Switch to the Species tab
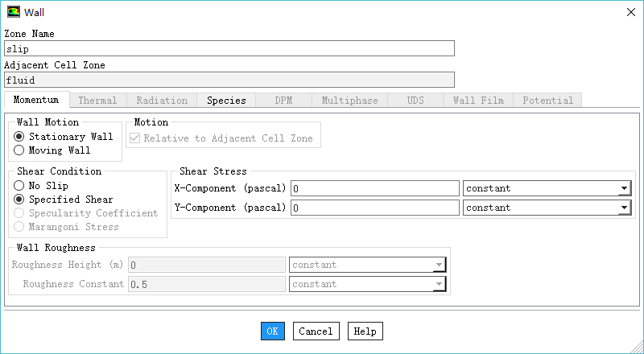The height and width of the screenshot is (354, 644). (x=226, y=101)
